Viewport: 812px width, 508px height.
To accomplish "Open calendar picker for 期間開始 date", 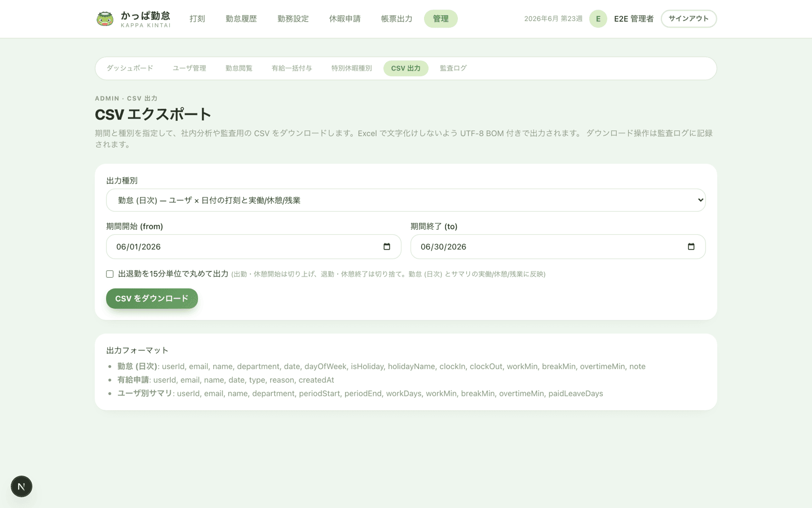I will pos(387,247).
